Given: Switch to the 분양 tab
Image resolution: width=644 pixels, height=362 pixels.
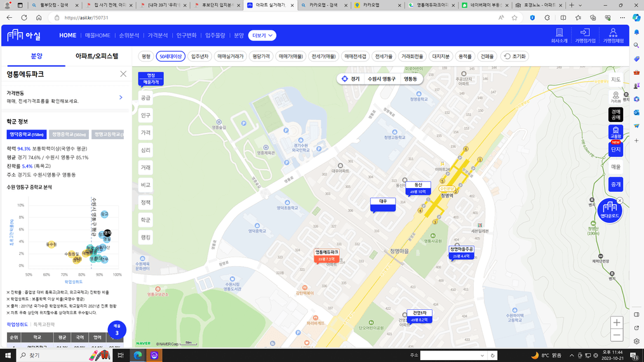Looking at the screenshot, I should [x=36, y=56].
